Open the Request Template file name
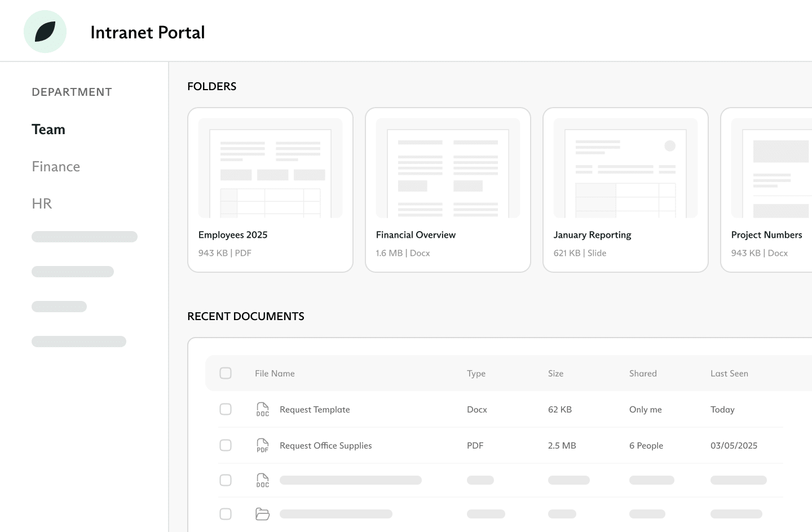This screenshot has width=812, height=532. click(315, 410)
